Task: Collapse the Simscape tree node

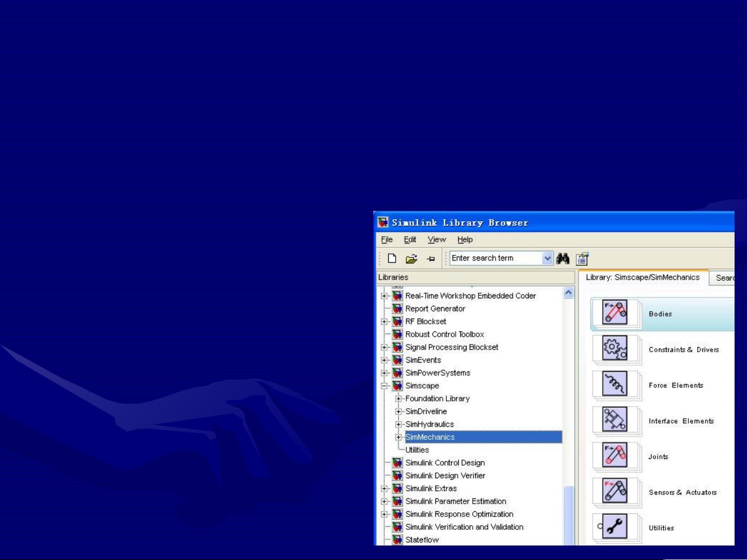Action: click(384, 385)
